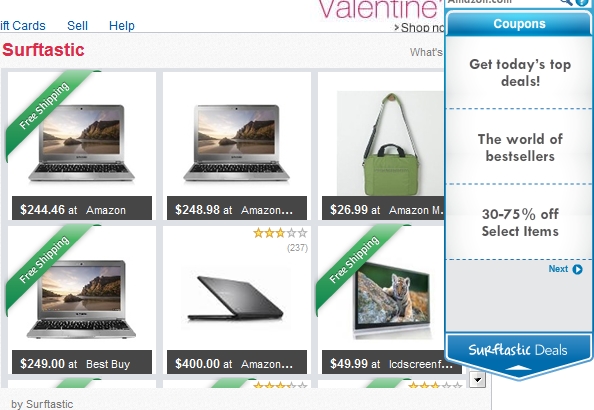The image size is (594, 410).
Task: Open the $400.00 black laptop listing
Action: 237,300
